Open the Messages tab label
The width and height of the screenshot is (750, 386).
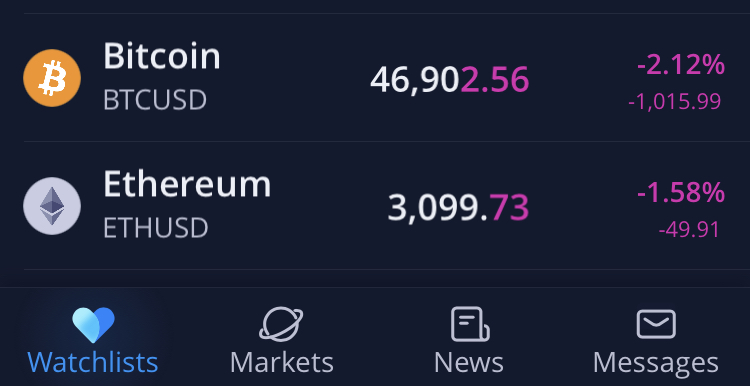[x=656, y=364]
